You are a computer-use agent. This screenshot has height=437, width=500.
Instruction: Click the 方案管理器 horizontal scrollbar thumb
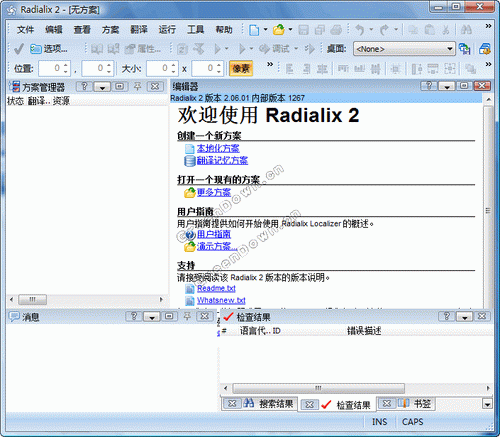coord(32,299)
